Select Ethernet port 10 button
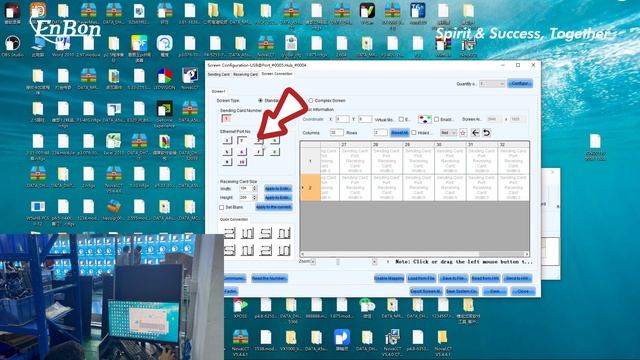The height and width of the screenshot is (360, 640). (x=242, y=162)
